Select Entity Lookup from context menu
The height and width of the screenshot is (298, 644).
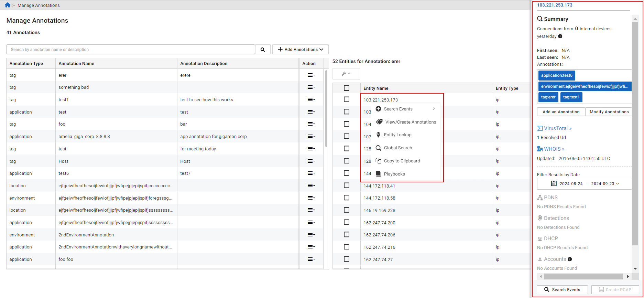point(406,135)
